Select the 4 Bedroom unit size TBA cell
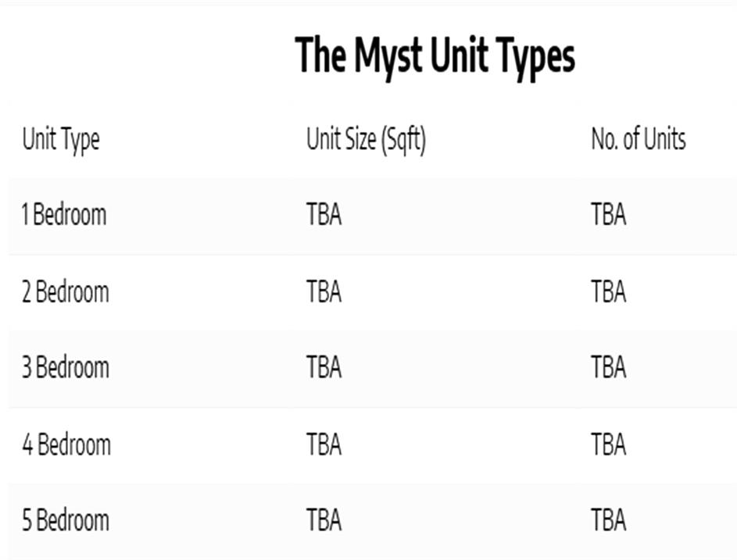Image resolution: width=737 pixels, height=560 pixels. [324, 444]
